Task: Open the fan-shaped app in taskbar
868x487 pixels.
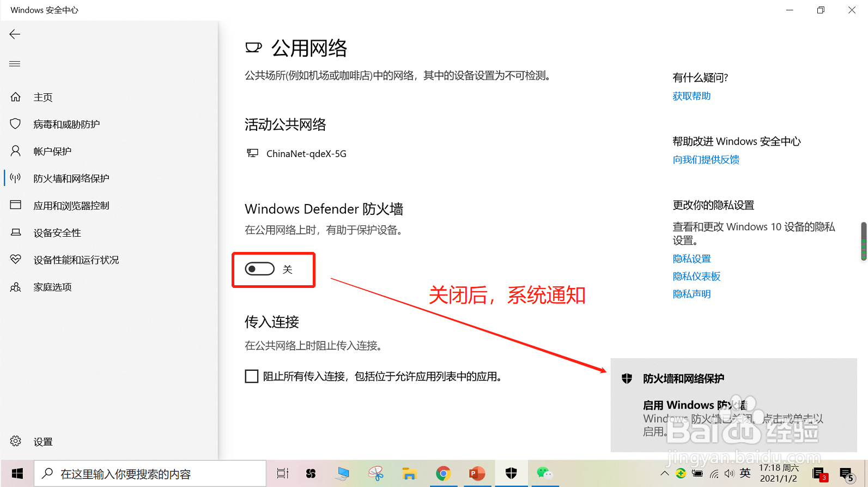Action: (x=311, y=473)
